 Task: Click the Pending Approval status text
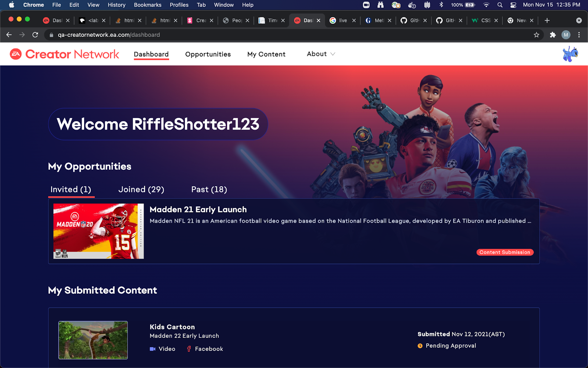(x=451, y=346)
